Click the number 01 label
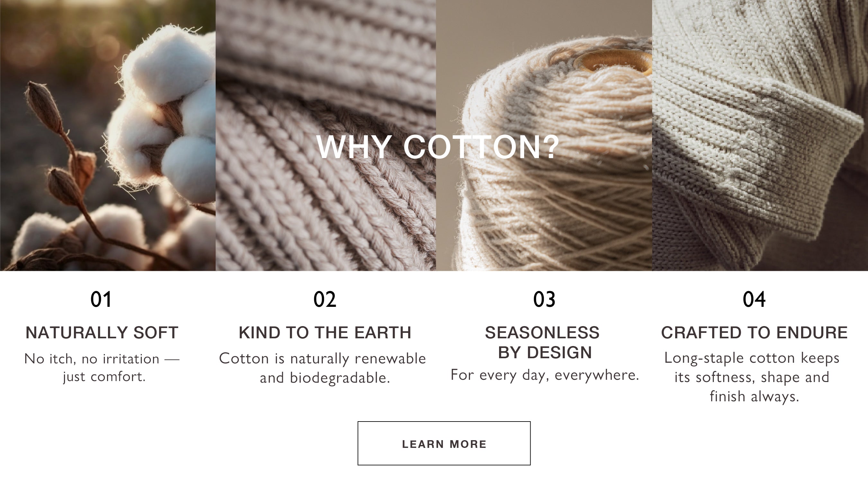Image resolution: width=868 pixels, height=498 pixels. coord(101,299)
